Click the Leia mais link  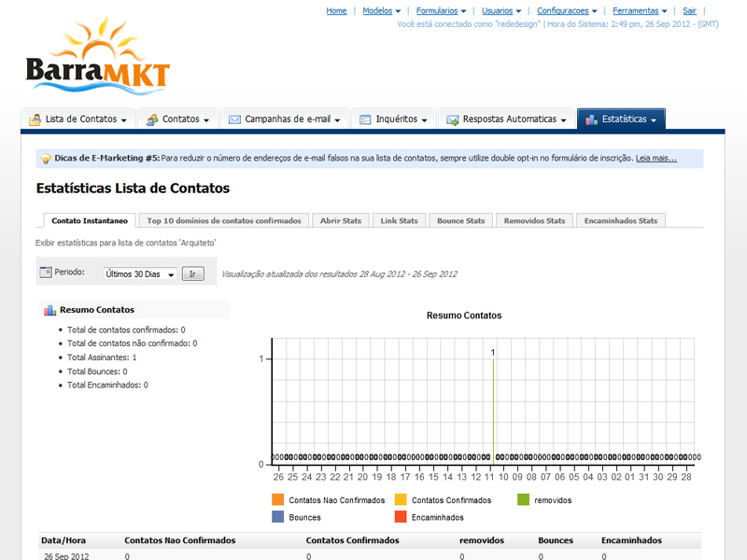pyautogui.click(x=656, y=158)
